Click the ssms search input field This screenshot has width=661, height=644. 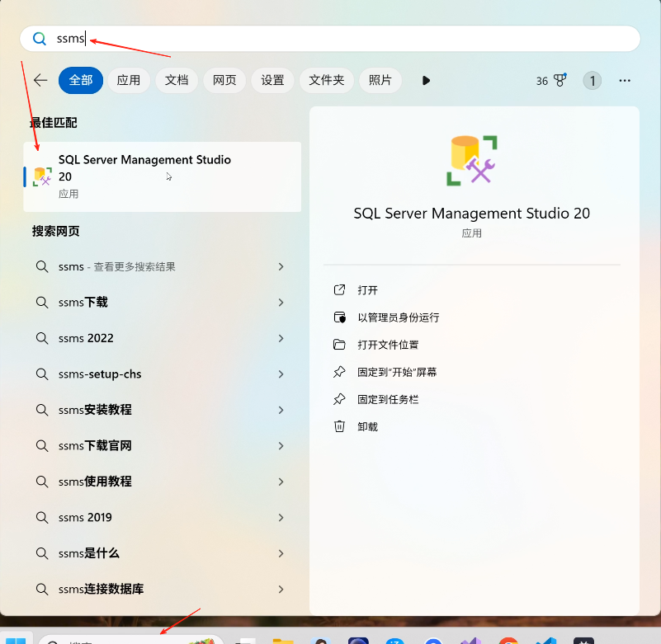click(329, 39)
